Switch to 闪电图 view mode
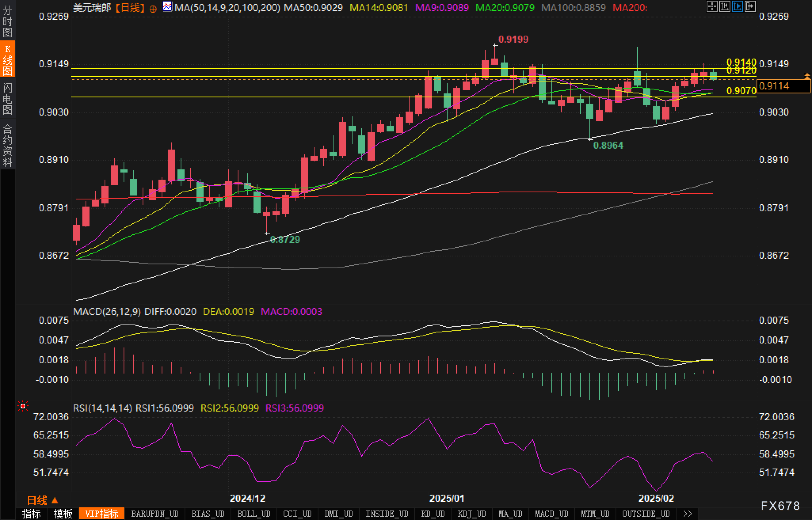The width and height of the screenshot is (812, 520). tap(8, 99)
